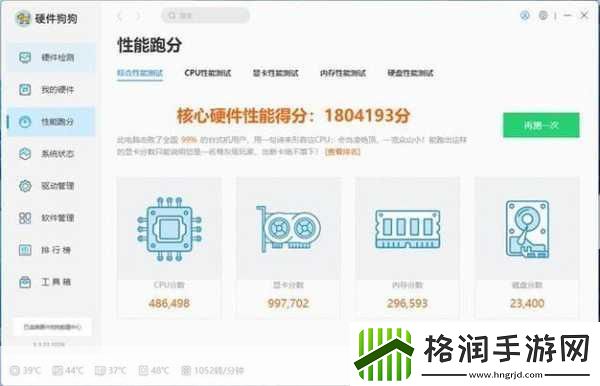Switch to 硬盘性能测试 tab

(410, 73)
